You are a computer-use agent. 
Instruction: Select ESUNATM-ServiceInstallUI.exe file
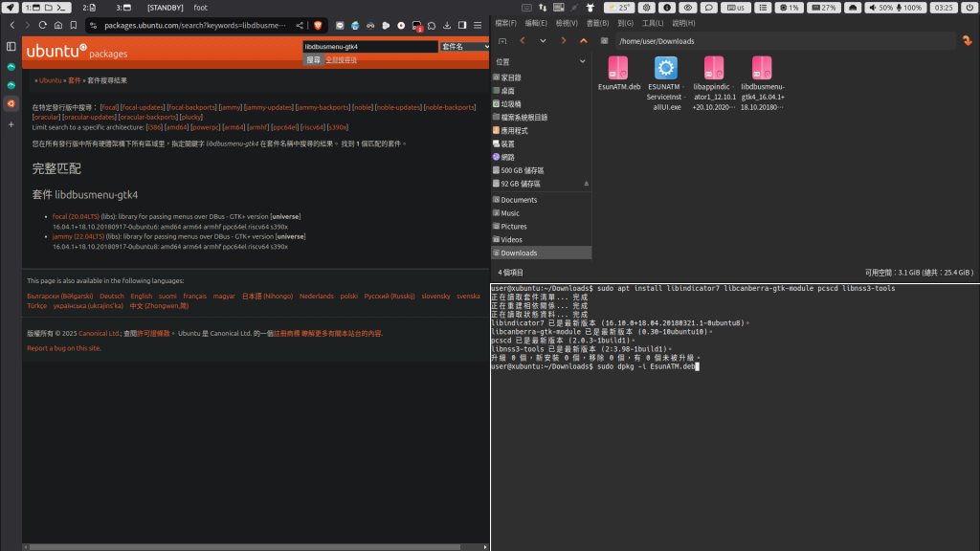tap(666, 84)
